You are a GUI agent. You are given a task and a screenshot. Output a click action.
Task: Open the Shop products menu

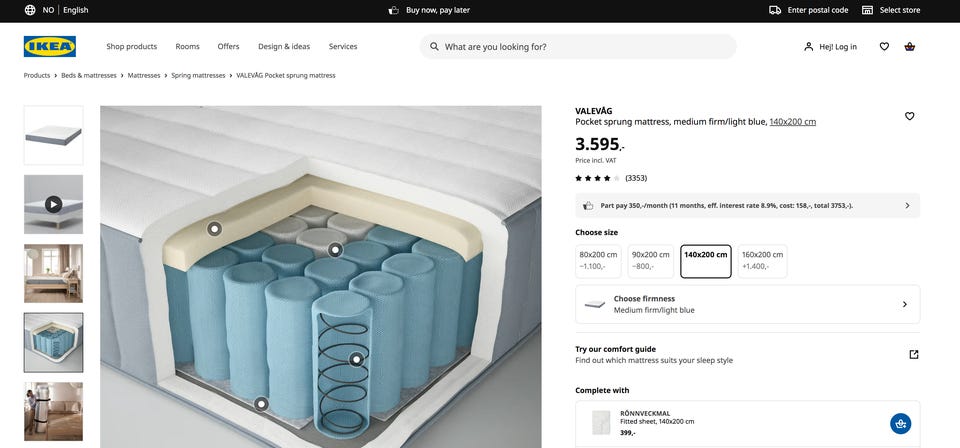click(132, 47)
